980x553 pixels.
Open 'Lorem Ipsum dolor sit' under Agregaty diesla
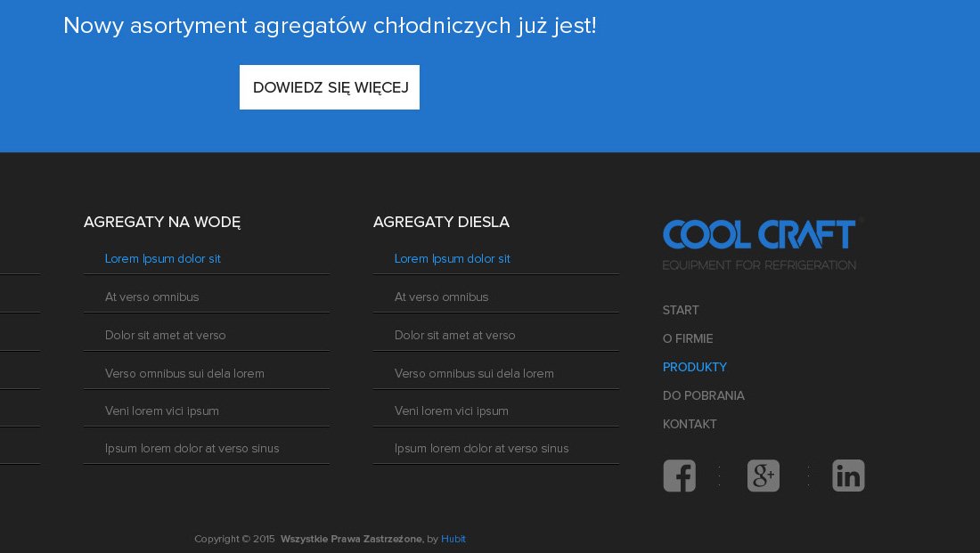coord(452,259)
